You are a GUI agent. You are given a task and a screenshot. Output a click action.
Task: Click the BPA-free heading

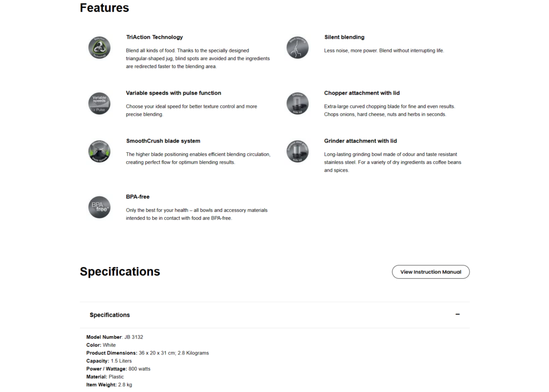pos(138,197)
